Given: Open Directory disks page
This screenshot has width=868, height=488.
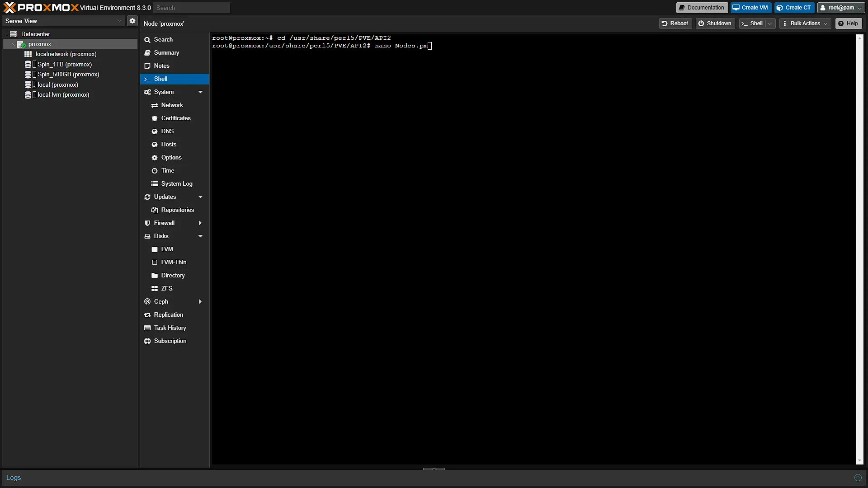Looking at the screenshot, I should coord(175,276).
